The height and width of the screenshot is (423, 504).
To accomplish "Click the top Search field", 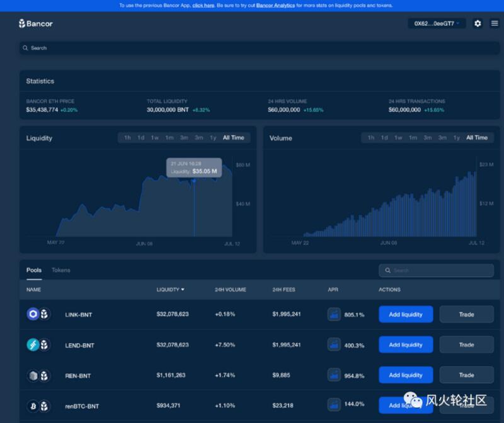I will point(260,48).
